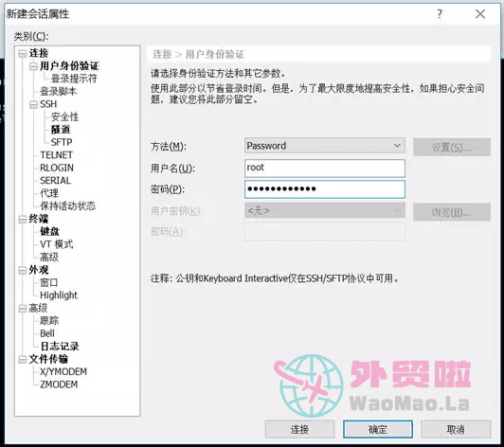The height and width of the screenshot is (447, 504).
Task: Select 登录提示符 in the tree
Action: [x=74, y=79]
